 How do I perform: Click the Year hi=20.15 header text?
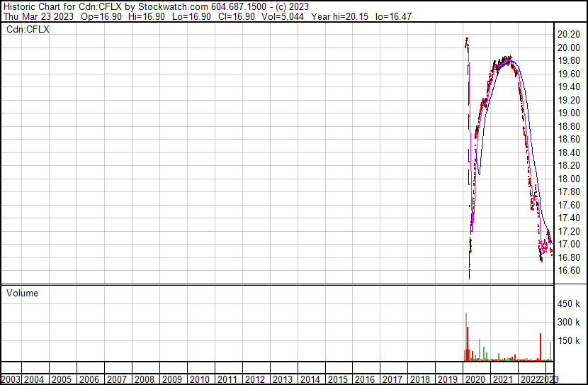pos(352,16)
